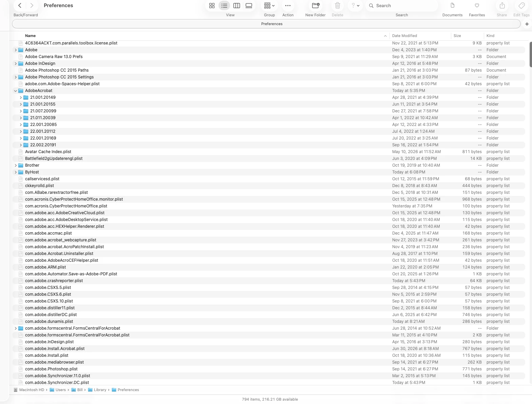The height and width of the screenshot is (404, 532).
Task: Click the file icon of callservicesd.plist
Action: pyautogui.click(x=21, y=179)
